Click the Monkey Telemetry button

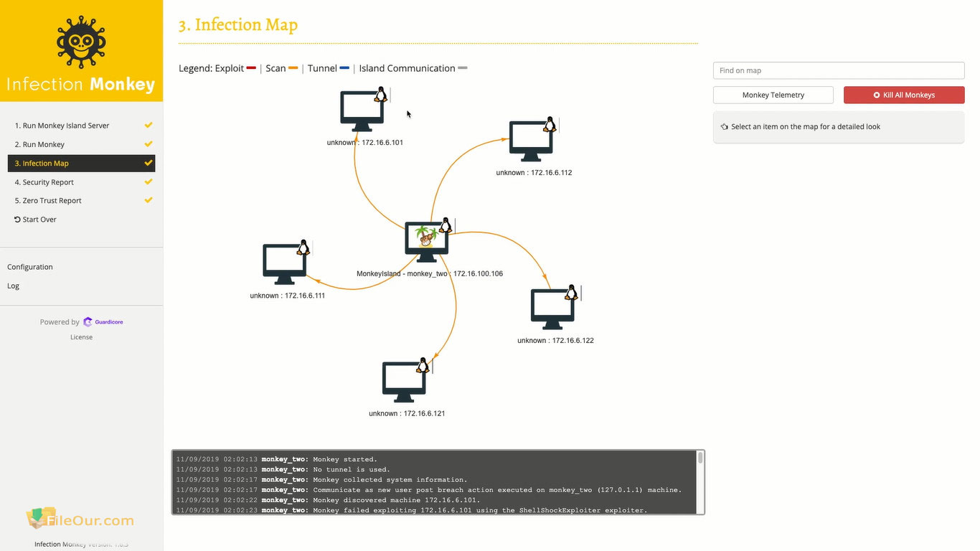coord(773,95)
